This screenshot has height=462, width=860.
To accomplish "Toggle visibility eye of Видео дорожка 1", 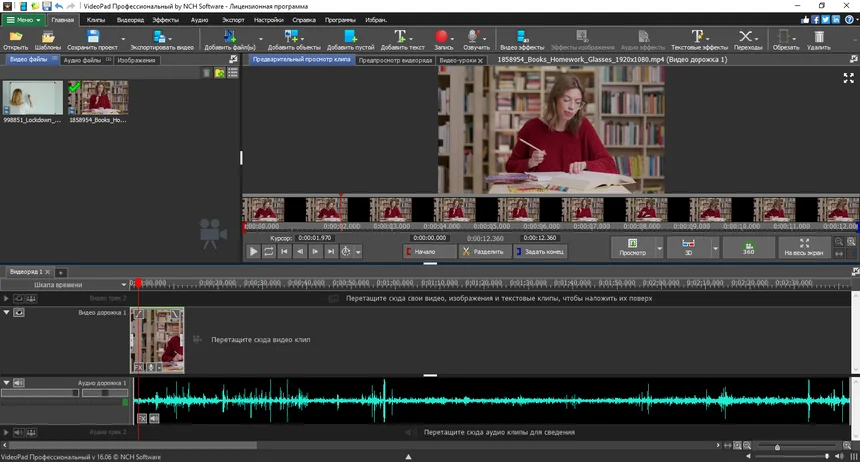I will [19, 313].
